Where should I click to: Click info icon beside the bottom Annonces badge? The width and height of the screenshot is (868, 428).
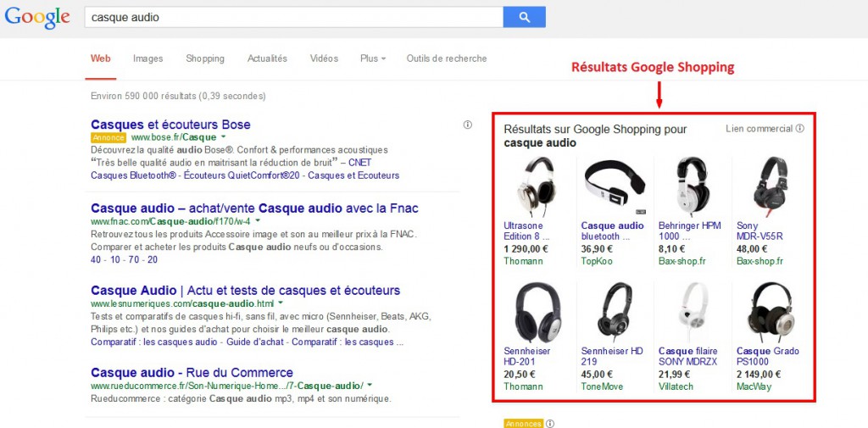(x=549, y=424)
